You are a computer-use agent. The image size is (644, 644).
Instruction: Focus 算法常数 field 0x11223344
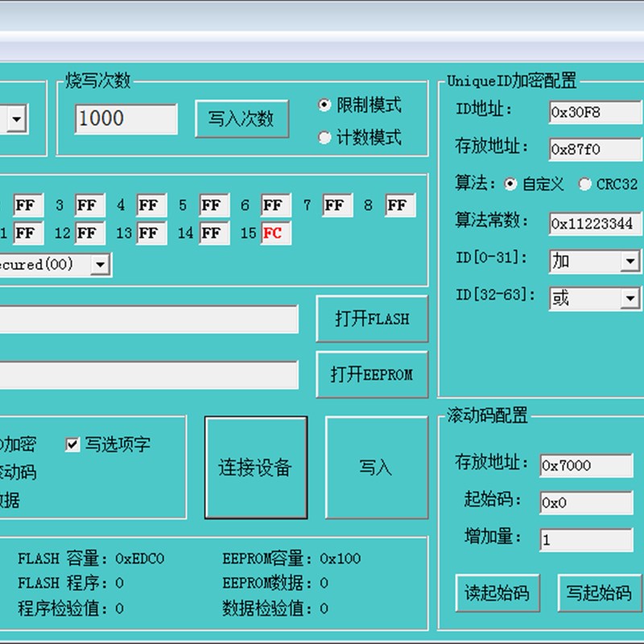click(596, 224)
